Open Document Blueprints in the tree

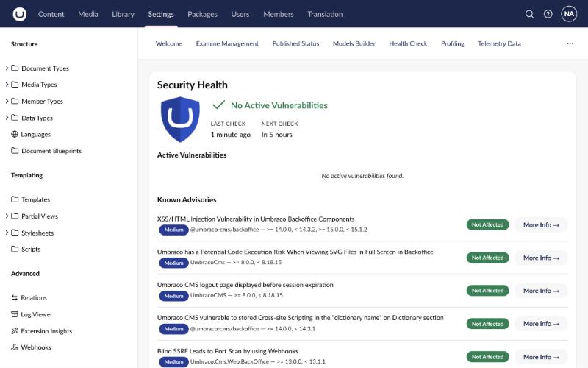[x=51, y=151]
